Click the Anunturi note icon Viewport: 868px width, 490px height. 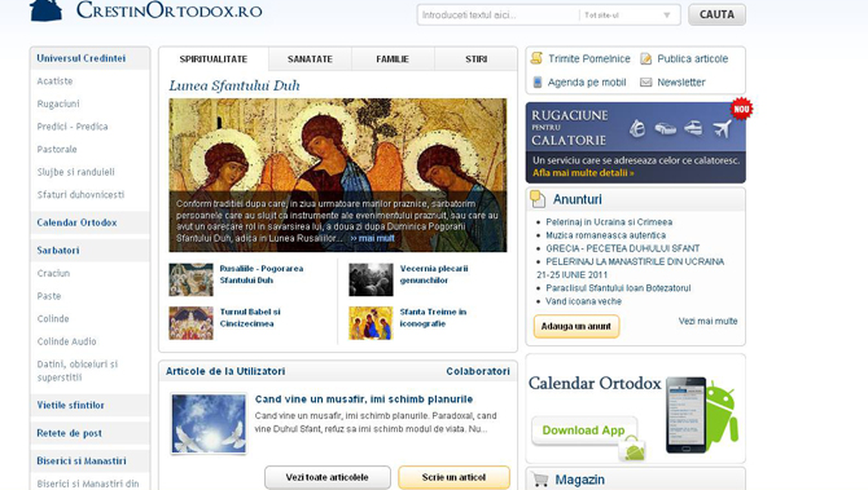(x=537, y=199)
